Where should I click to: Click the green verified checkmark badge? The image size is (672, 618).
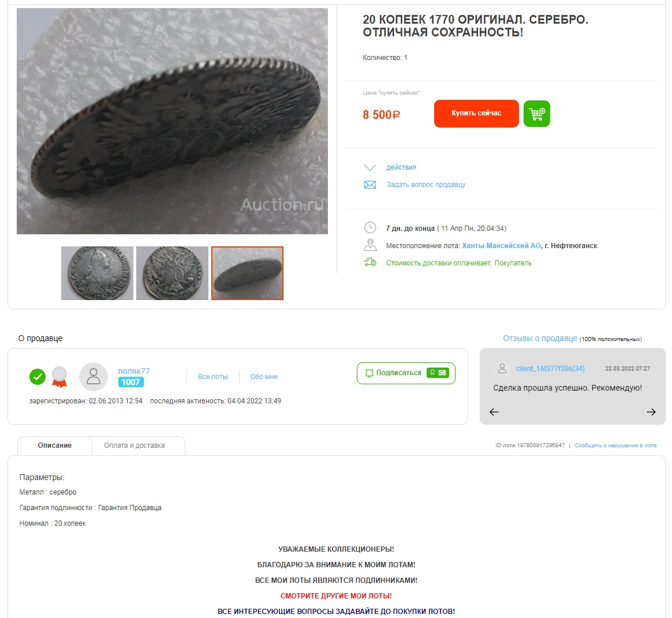click(38, 377)
